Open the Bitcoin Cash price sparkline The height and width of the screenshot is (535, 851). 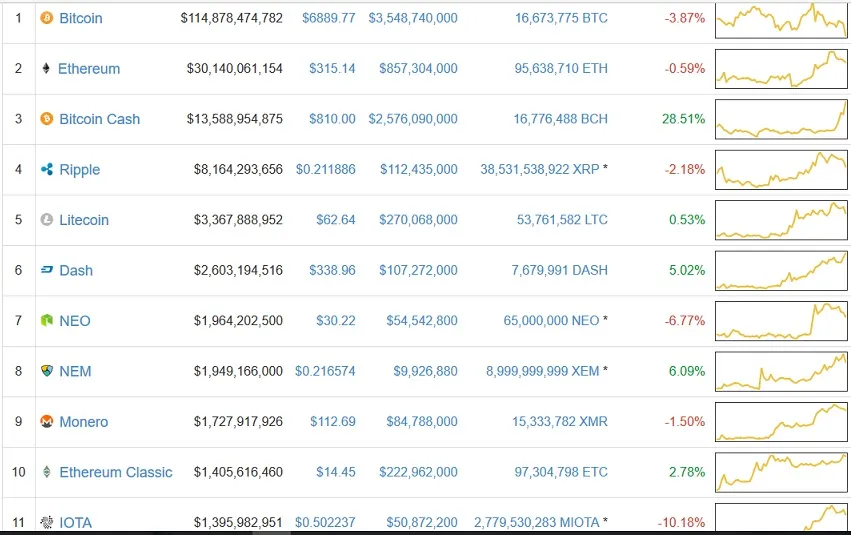coord(781,119)
